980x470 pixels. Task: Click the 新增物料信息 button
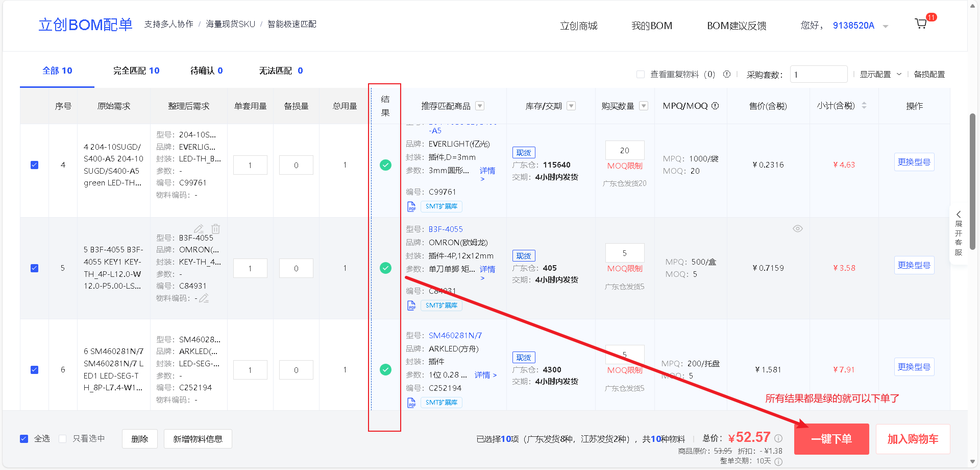[198, 438]
